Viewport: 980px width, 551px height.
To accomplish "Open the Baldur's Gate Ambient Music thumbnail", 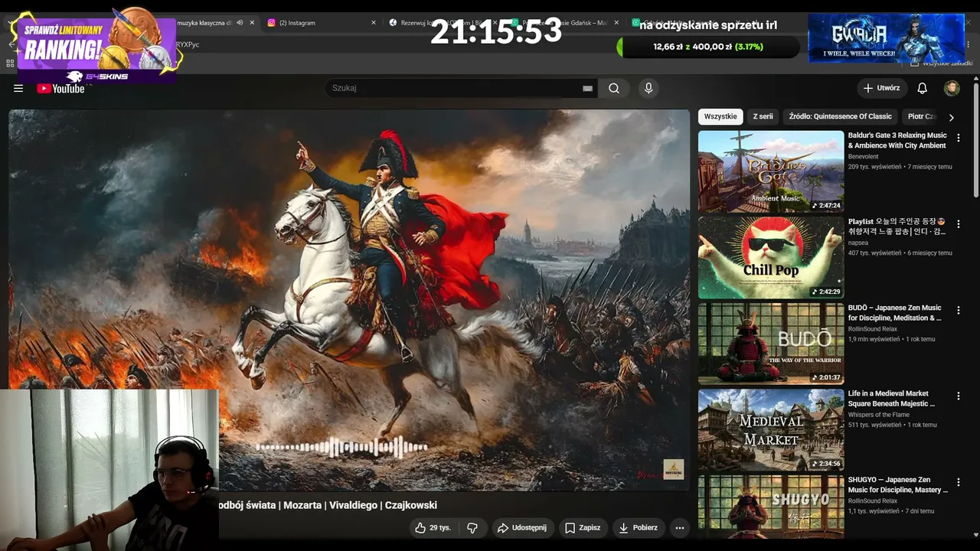I will pyautogui.click(x=771, y=171).
